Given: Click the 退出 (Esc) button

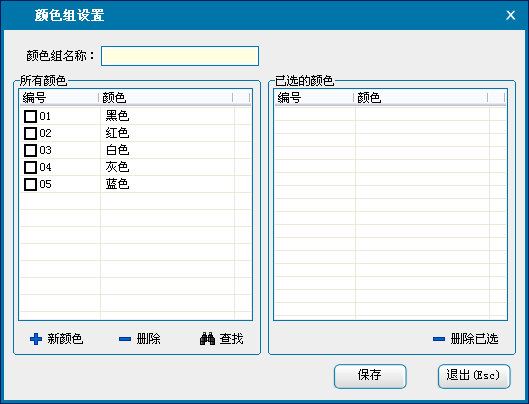Looking at the screenshot, I should 474,376.
